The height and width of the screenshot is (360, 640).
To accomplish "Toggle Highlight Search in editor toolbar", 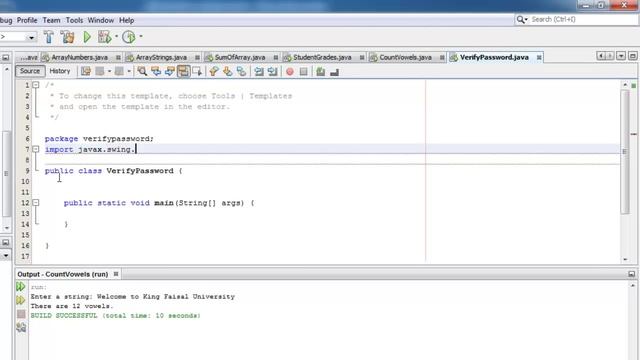I will pos(183,71).
